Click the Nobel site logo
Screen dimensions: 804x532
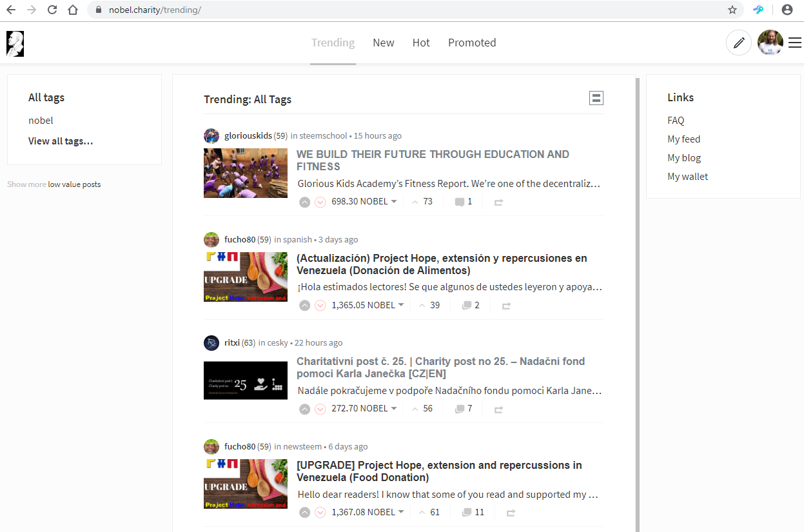(15, 43)
